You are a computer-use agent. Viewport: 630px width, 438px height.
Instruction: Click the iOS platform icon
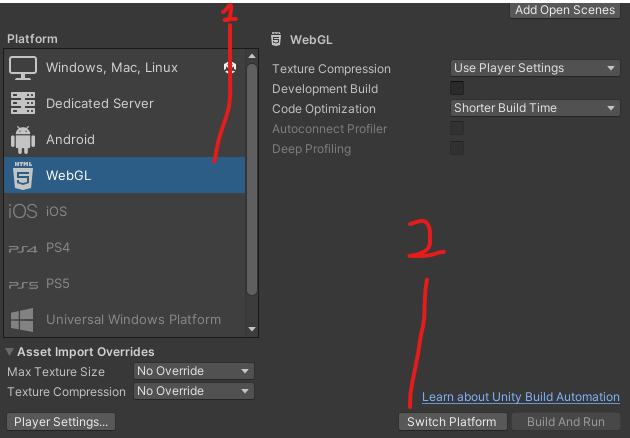22,212
